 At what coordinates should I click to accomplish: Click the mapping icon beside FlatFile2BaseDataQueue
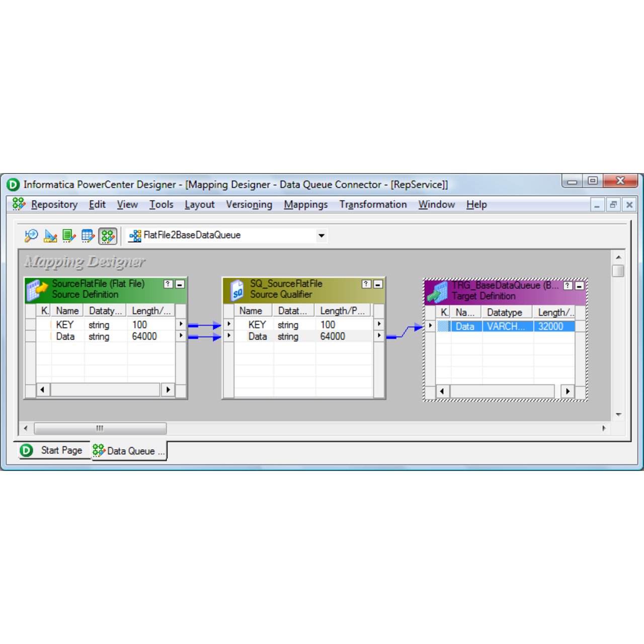[x=134, y=235]
